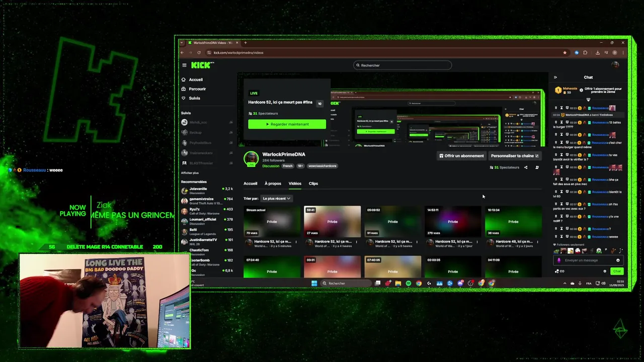Image resolution: width=644 pixels, height=362 pixels.
Task: Open Spotify from the taskbar
Action: point(408,284)
